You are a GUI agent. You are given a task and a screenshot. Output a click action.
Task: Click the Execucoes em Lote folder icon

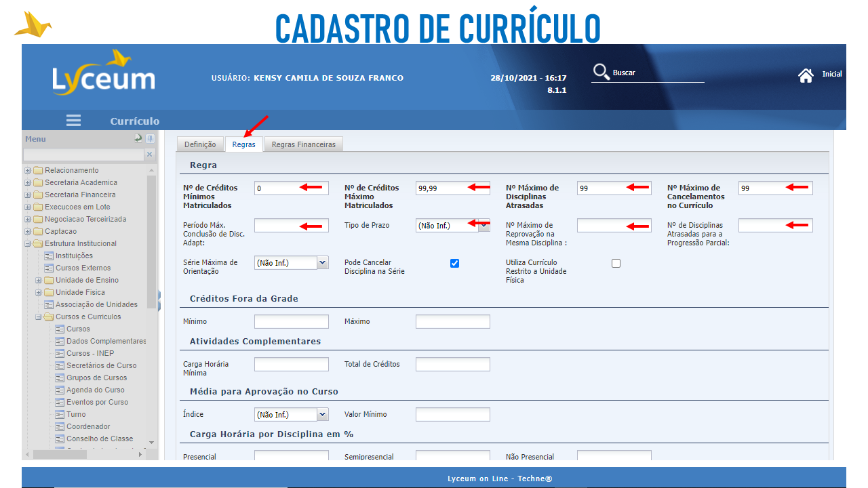[38, 207]
